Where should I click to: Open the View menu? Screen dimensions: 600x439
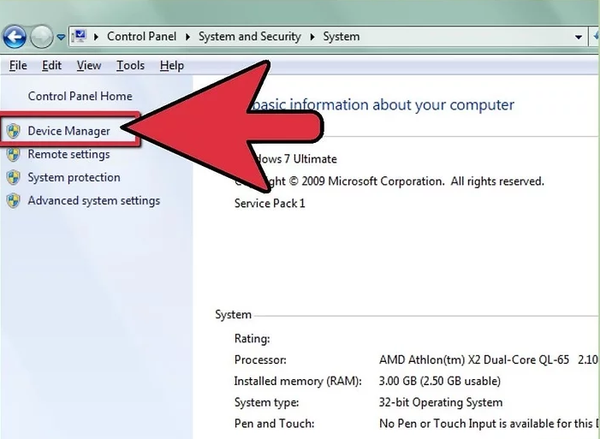(x=89, y=66)
